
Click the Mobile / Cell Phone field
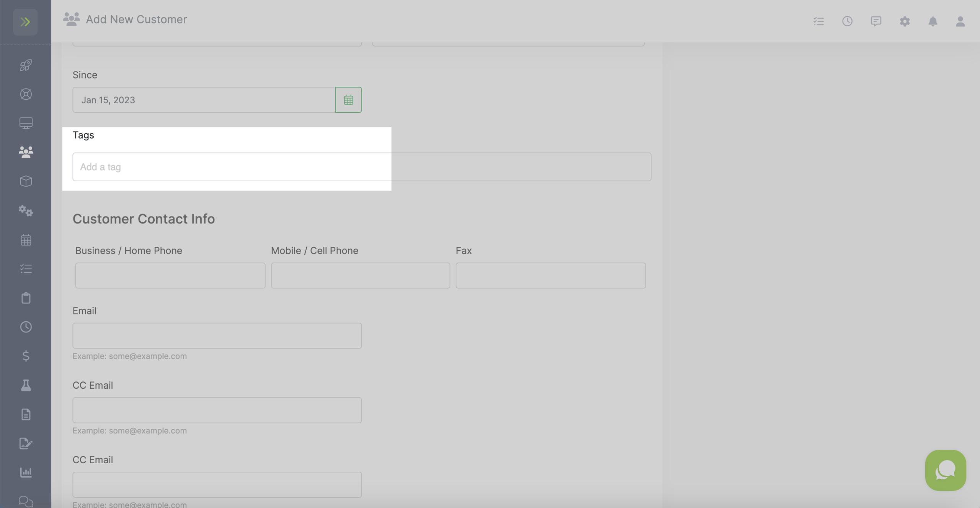[x=361, y=275]
